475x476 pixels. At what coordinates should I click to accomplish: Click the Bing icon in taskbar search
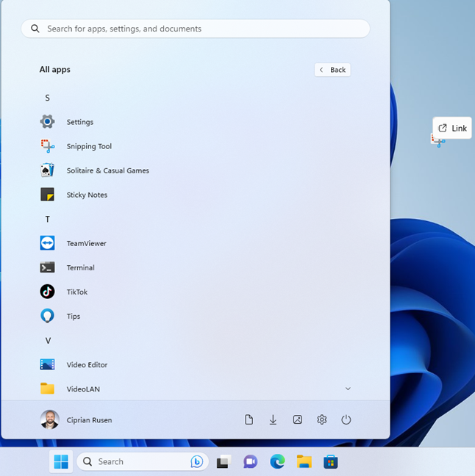tap(196, 462)
